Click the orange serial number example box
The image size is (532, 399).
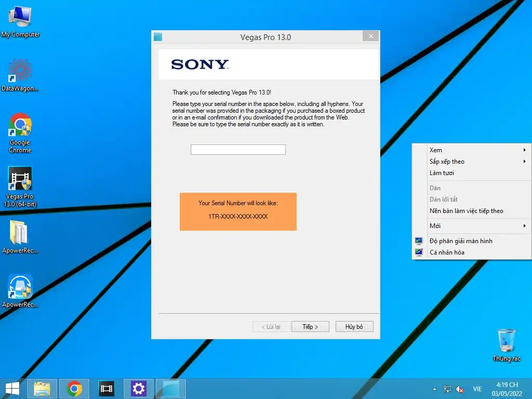(x=238, y=212)
